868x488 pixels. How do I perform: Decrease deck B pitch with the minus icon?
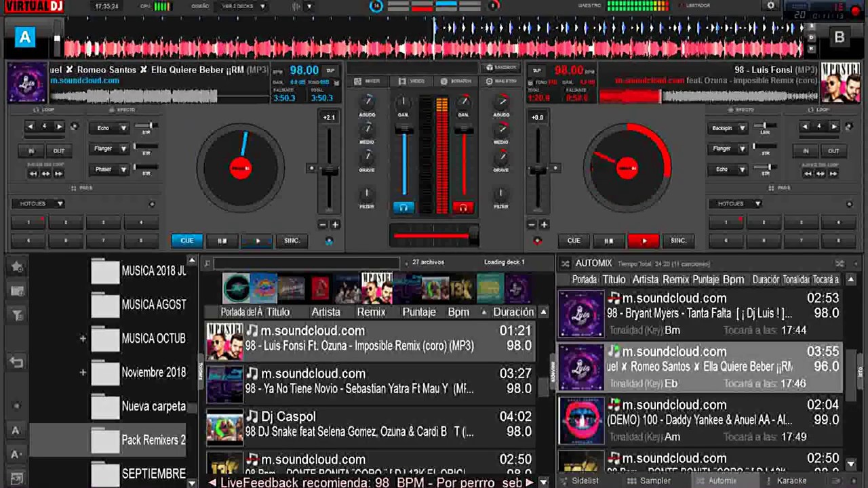pyautogui.click(x=532, y=224)
